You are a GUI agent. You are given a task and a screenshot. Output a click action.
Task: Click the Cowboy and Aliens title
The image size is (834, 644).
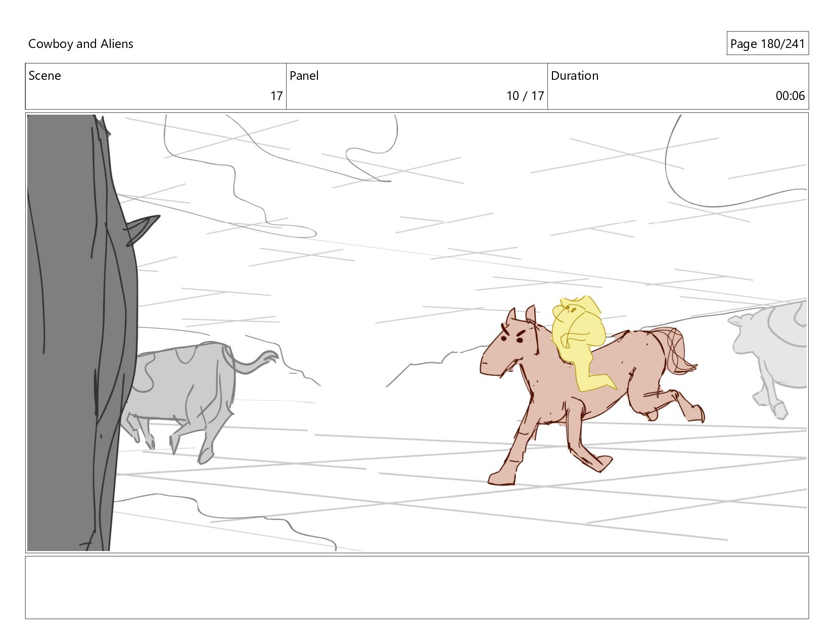[x=80, y=44]
